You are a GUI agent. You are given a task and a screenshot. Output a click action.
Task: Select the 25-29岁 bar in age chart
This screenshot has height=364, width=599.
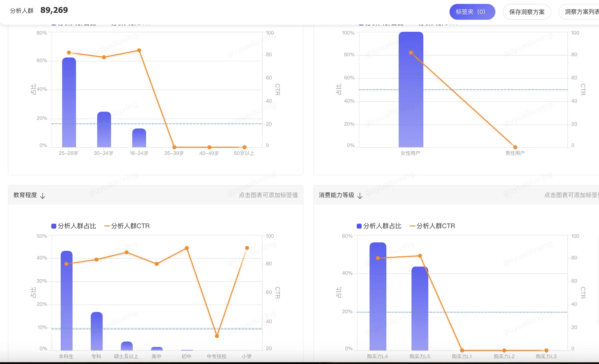click(69, 101)
